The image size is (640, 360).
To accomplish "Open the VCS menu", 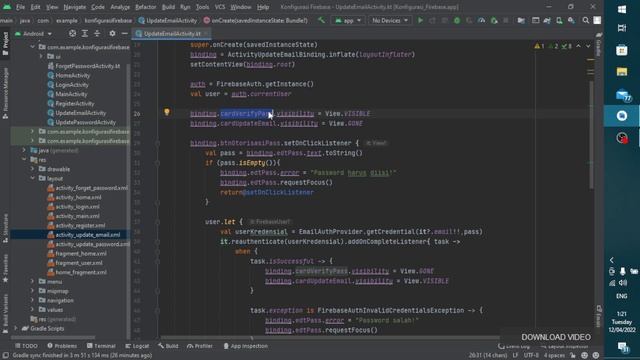I will pyautogui.click(x=220, y=7).
